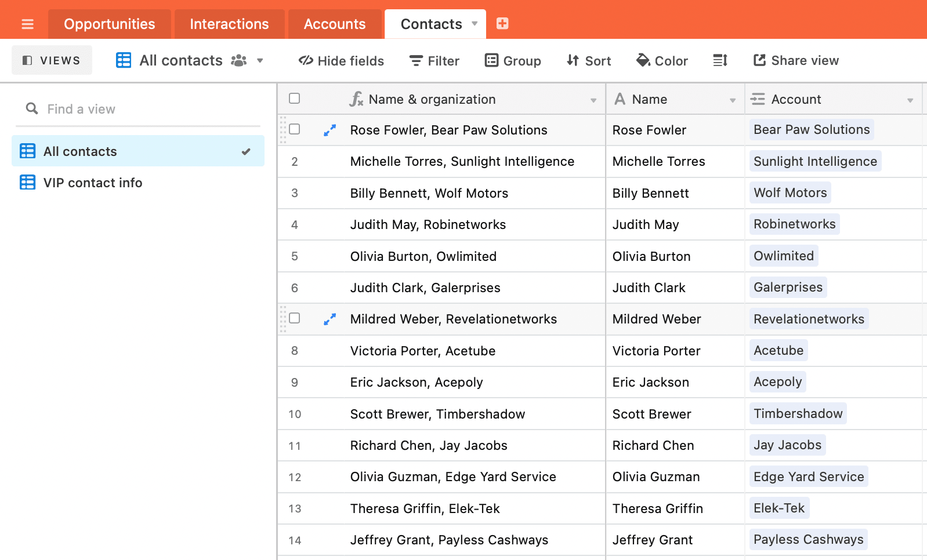Open the Color options

click(662, 60)
